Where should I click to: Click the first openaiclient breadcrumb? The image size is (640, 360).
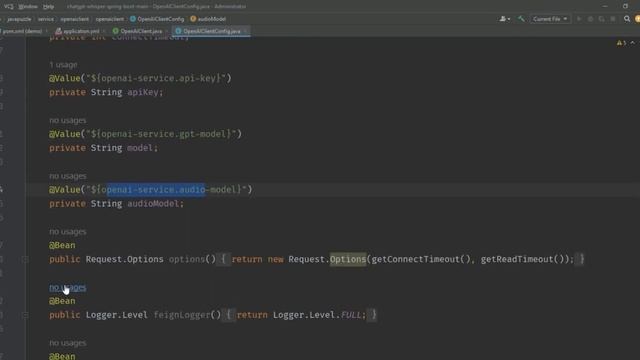tap(75, 19)
